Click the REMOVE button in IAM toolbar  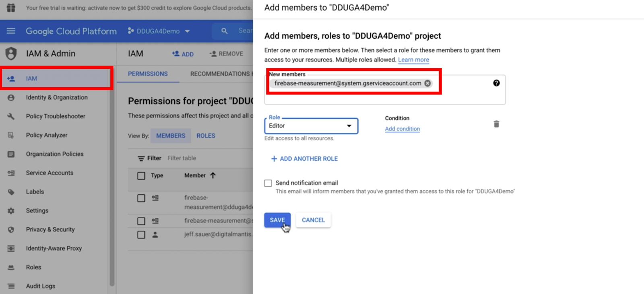coord(226,54)
